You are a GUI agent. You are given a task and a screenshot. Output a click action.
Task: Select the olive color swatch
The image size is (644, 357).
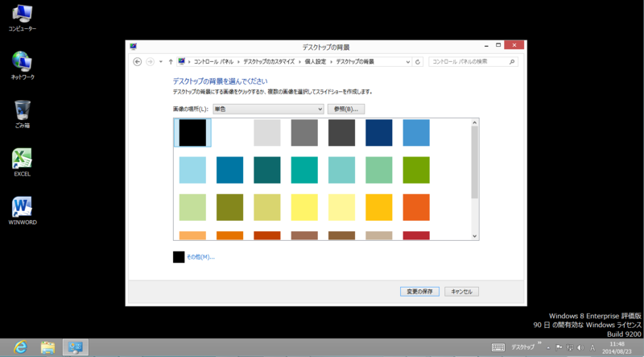[x=230, y=207]
